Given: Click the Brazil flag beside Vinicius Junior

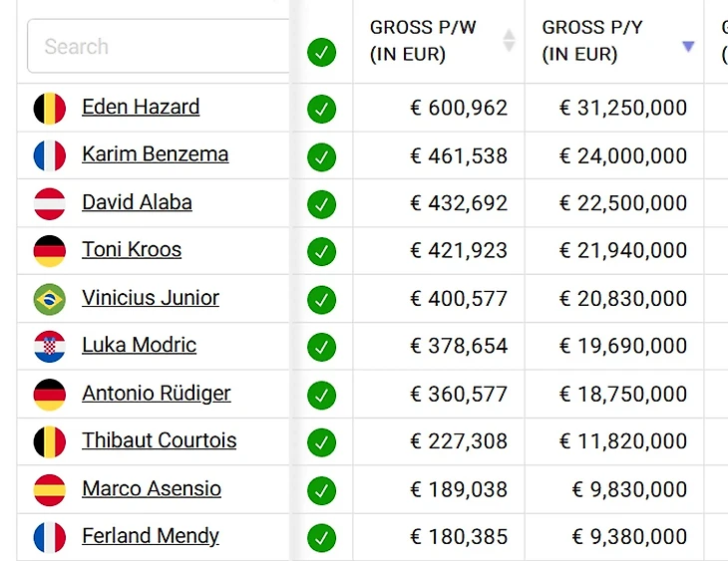Looking at the screenshot, I should [x=49, y=299].
